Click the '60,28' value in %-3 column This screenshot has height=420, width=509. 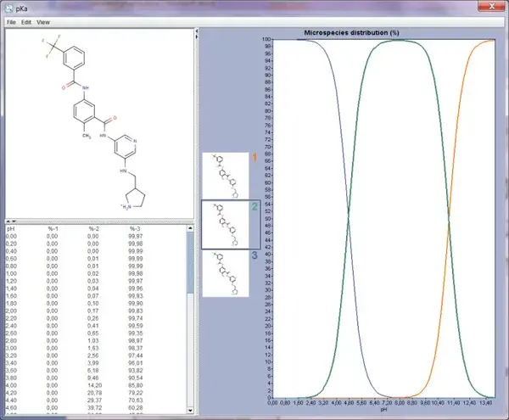[x=136, y=407]
